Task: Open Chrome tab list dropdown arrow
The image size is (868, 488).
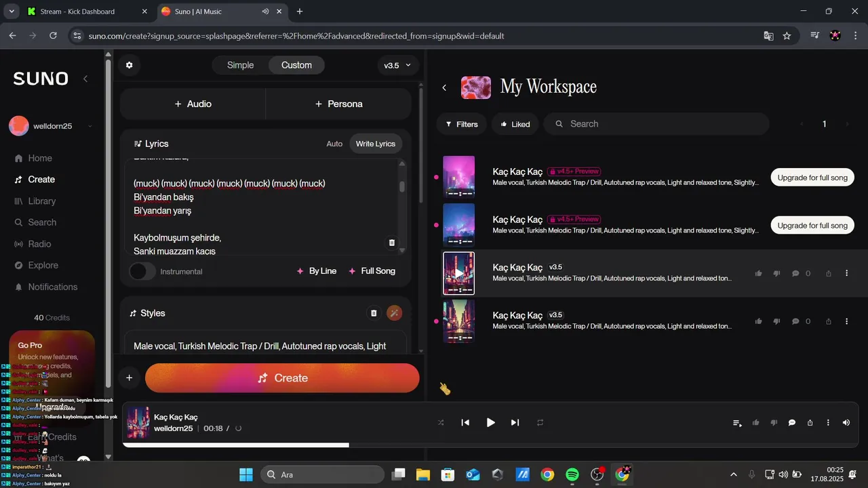Action: coord(11,11)
